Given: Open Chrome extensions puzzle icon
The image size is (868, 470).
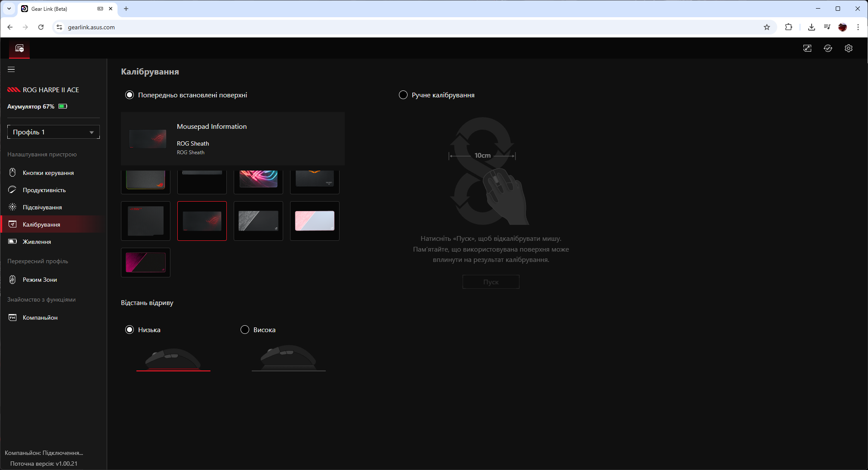Looking at the screenshot, I should 788,27.
